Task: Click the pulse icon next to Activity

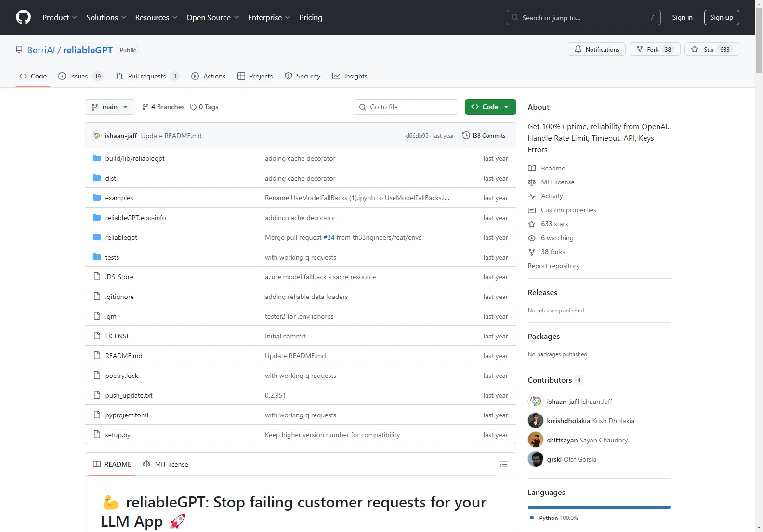Action: tap(532, 196)
